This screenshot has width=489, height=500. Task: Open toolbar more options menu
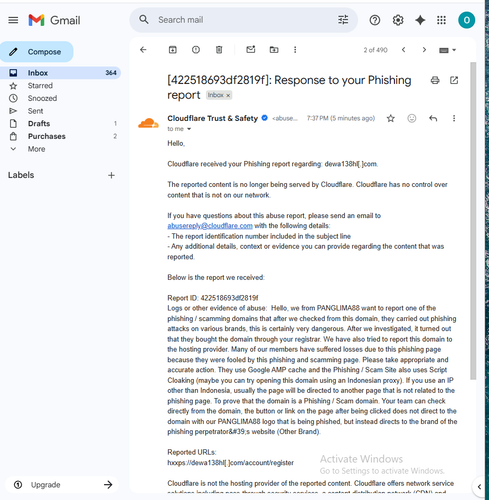(295, 50)
